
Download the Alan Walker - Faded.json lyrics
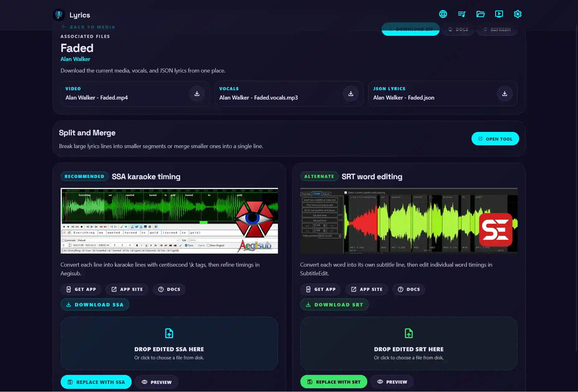click(505, 94)
